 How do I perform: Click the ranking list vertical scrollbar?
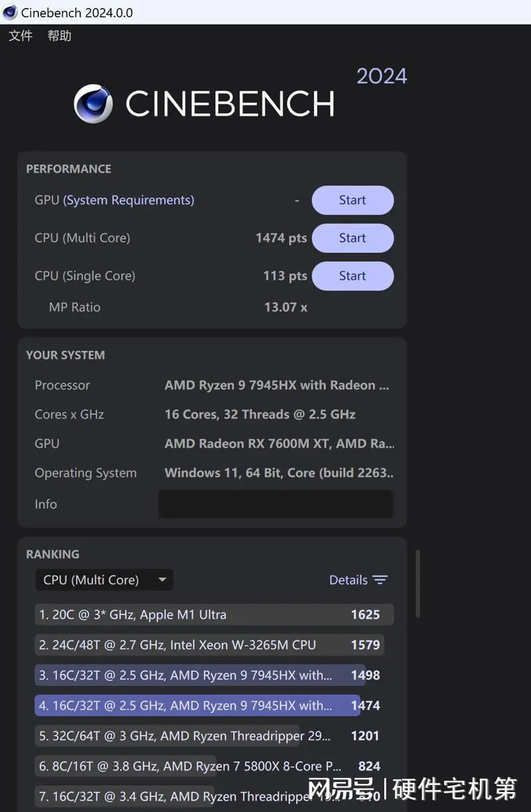coord(417,584)
